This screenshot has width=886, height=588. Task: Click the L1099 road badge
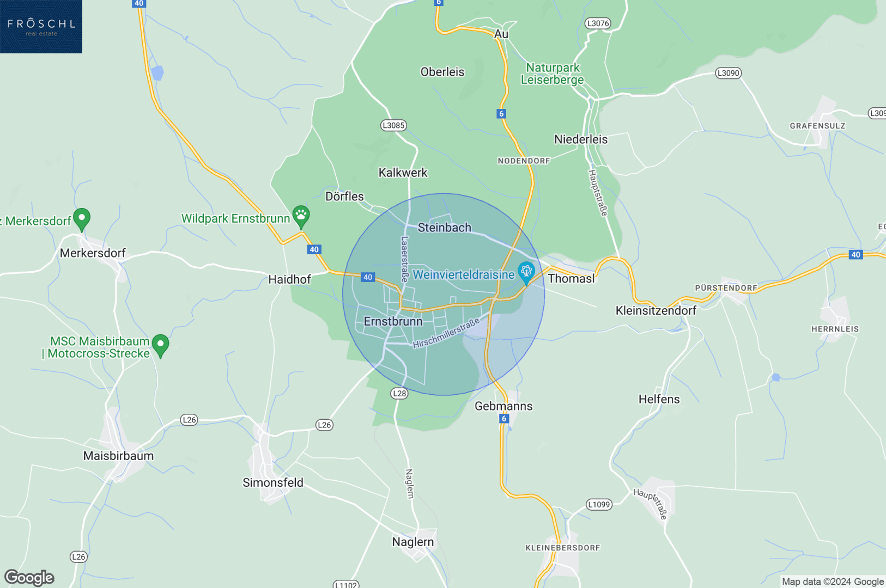coord(599,504)
